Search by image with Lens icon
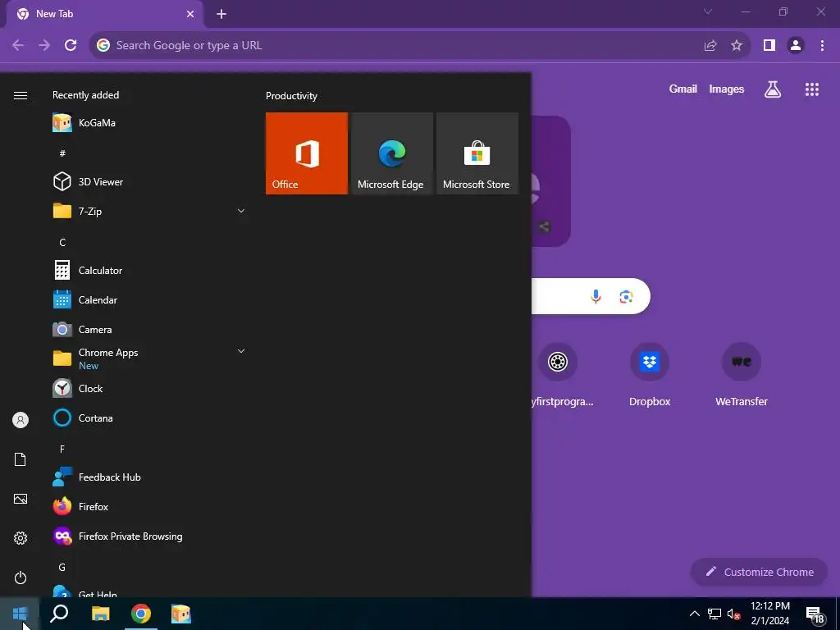 click(x=626, y=296)
